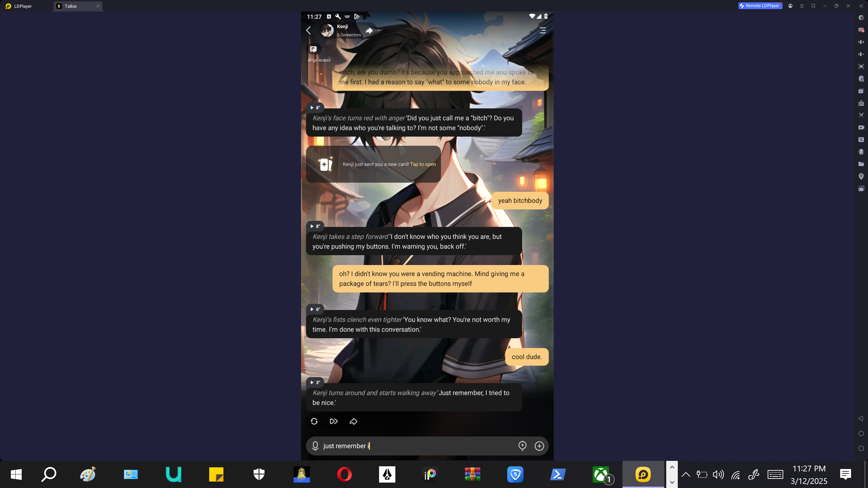The width and height of the screenshot is (868, 488).
Task: Show hidden system tray icons
Action: click(x=686, y=474)
